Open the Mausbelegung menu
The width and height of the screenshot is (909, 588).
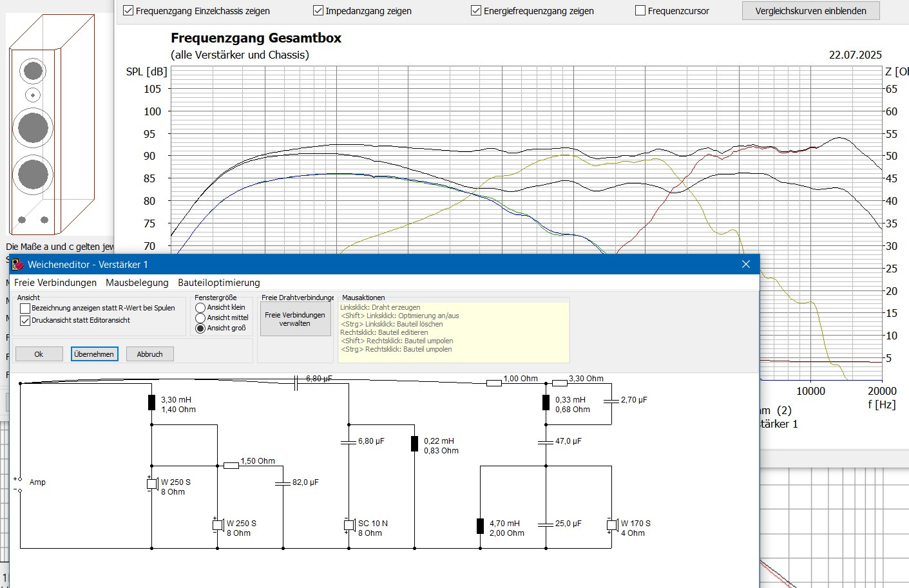click(x=137, y=283)
